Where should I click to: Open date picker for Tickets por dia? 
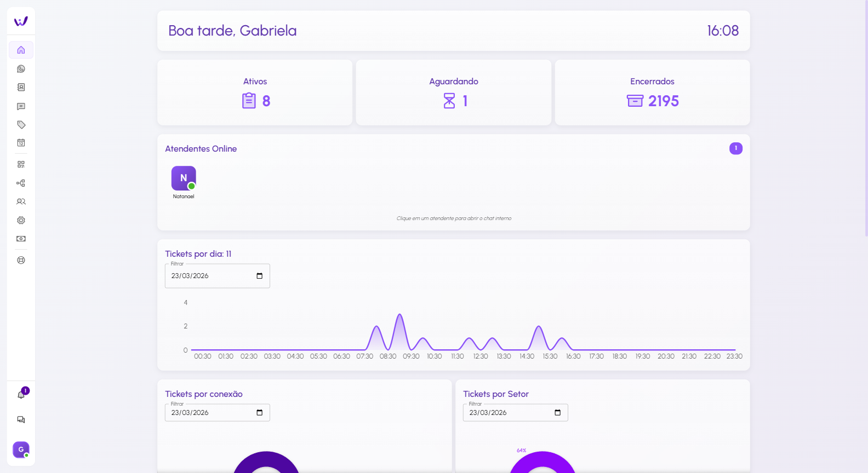259,276
